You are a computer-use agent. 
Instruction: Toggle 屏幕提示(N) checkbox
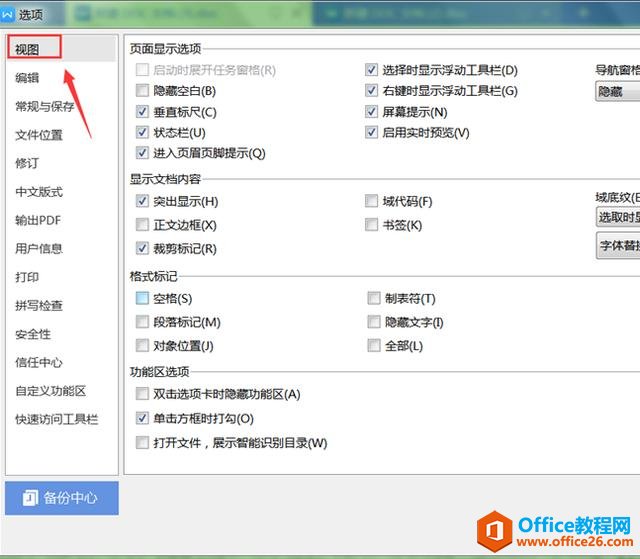[371, 112]
